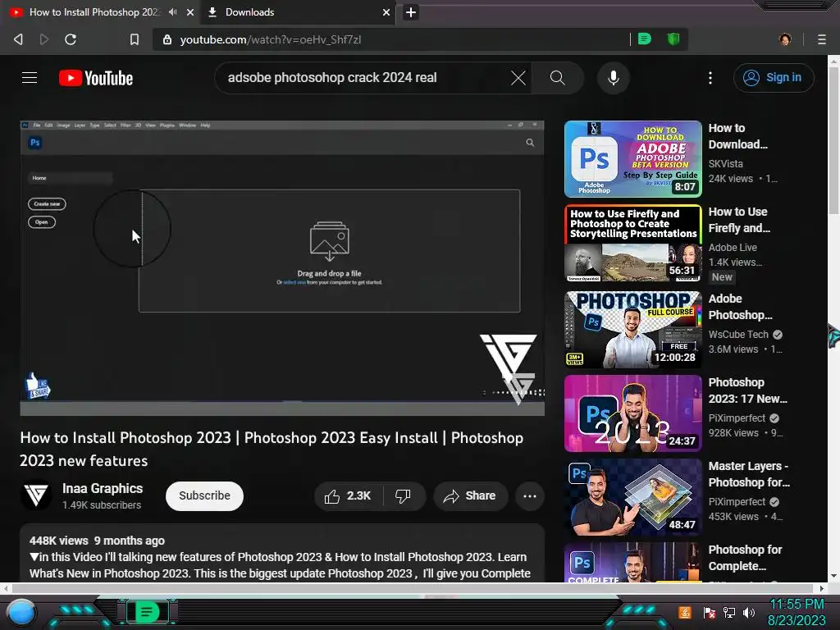Close the Downloads tab

(386, 11)
